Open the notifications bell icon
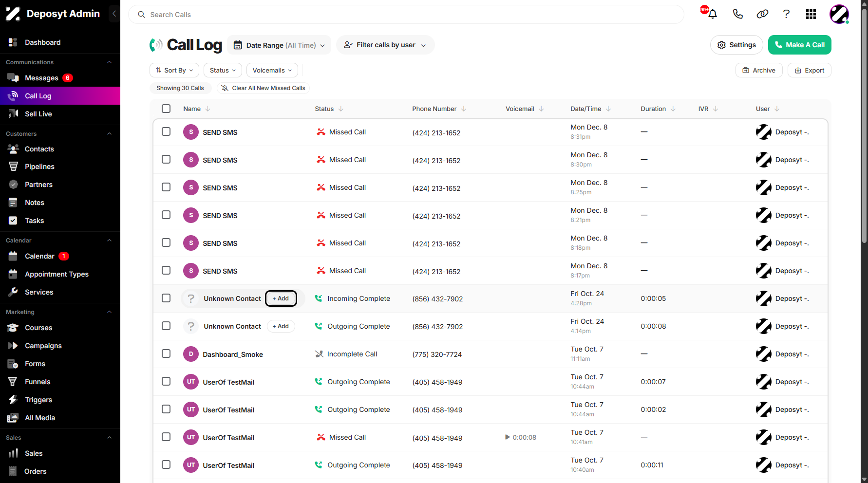 point(712,14)
